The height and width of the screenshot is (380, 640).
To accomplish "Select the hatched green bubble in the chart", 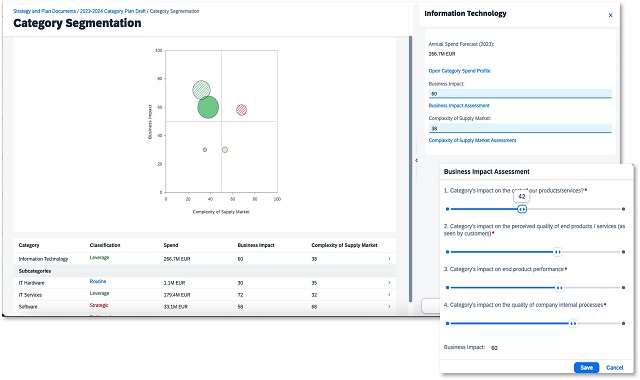I will [x=201, y=90].
